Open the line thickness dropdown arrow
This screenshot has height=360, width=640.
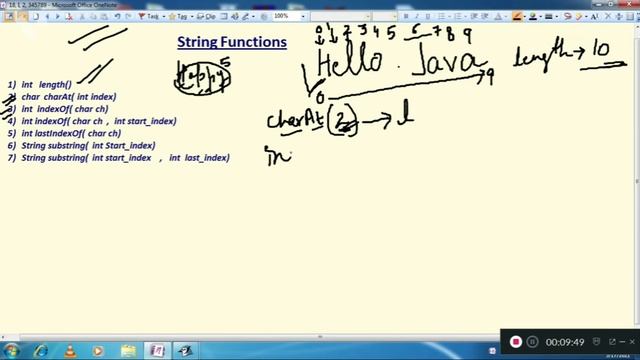(556, 17)
